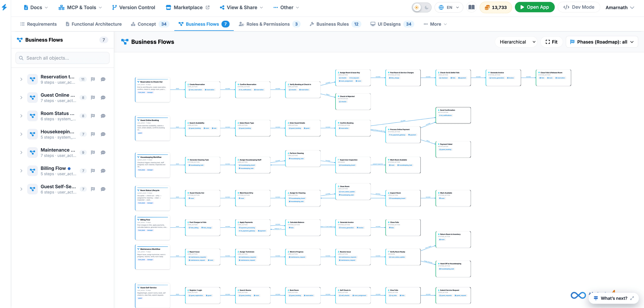The image size is (644, 308).
Task: Select the Process Online Payment node
Action: tap(403, 135)
